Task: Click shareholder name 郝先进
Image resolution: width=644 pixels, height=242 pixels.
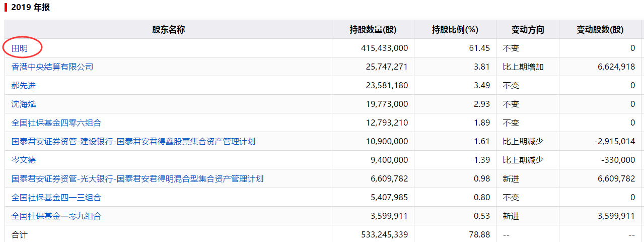Action: (24, 85)
